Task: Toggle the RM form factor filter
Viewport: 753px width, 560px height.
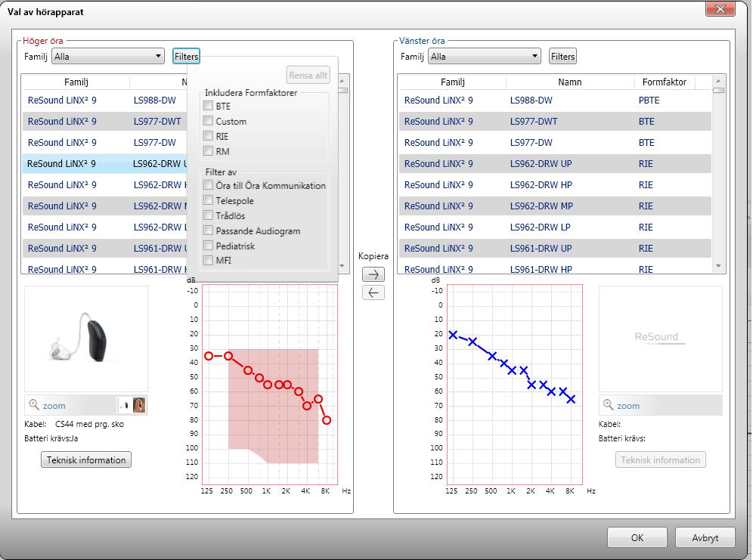Action: click(x=208, y=151)
